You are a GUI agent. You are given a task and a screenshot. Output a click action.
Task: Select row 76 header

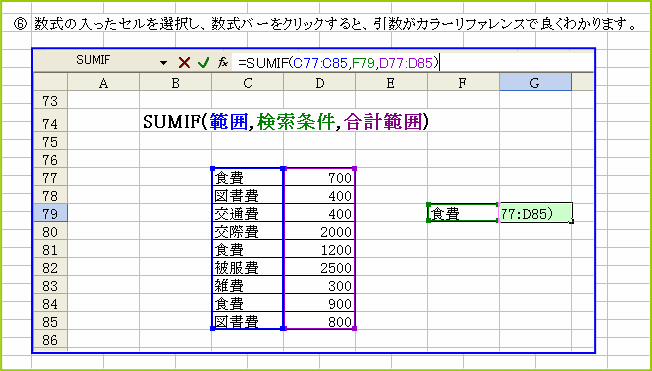[50, 160]
